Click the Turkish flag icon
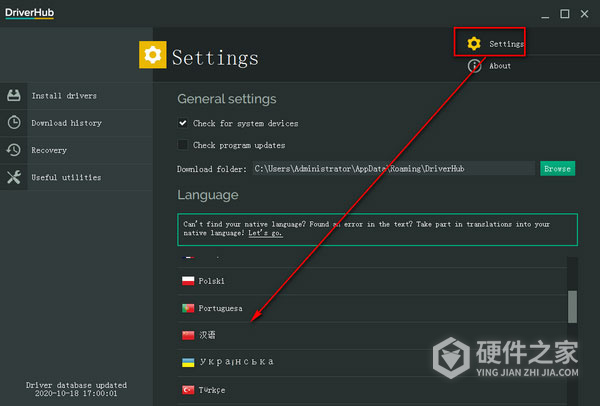The image size is (600, 406). click(x=188, y=390)
